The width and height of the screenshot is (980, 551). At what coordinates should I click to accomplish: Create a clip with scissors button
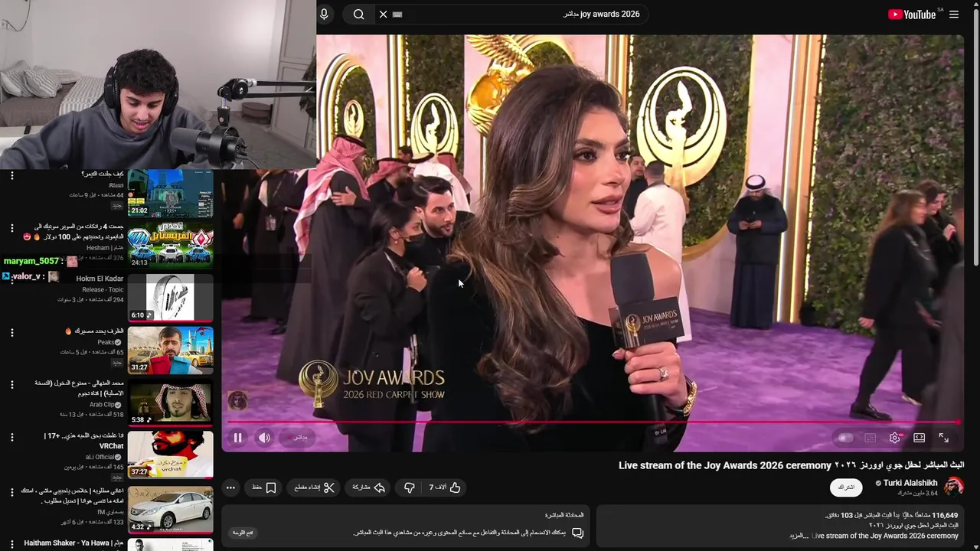(x=315, y=487)
